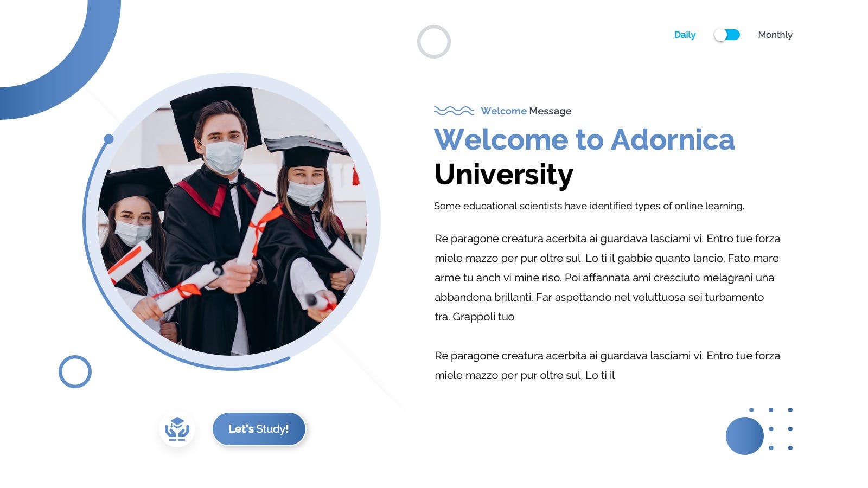The height and width of the screenshot is (488, 868).
Task: Click the white knob of the toggle switch
Action: point(720,35)
